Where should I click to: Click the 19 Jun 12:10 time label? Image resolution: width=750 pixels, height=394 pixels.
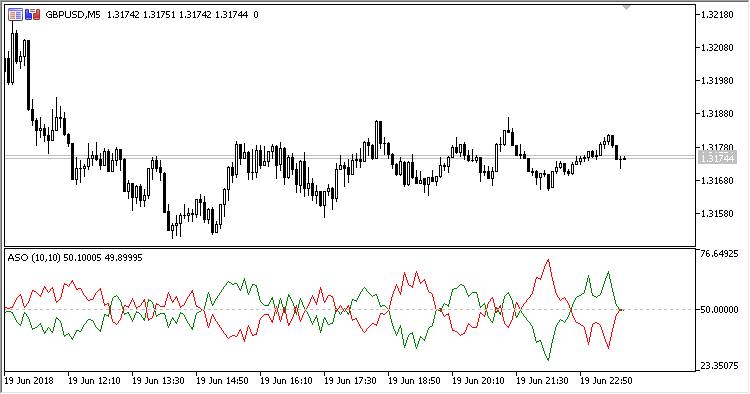click(94, 381)
